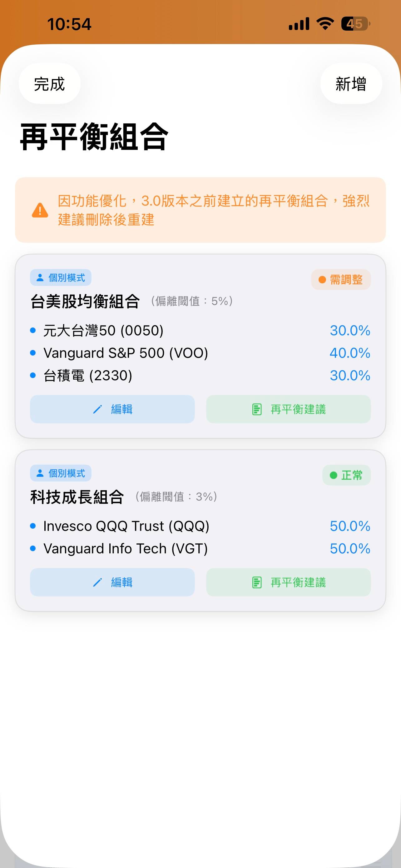The image size is (401, 868).
Task: Tap person icon on 台美股均衡組合 mode badge
Action: click(40, 278)
